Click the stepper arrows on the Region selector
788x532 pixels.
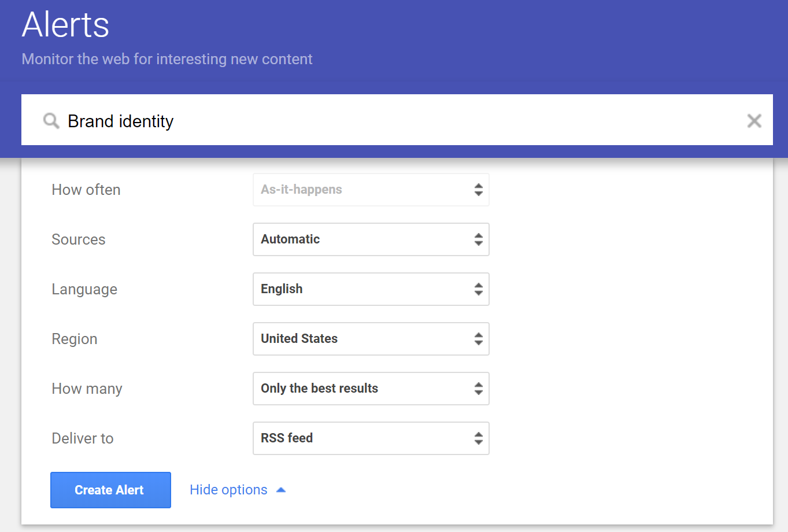(479, 339)
